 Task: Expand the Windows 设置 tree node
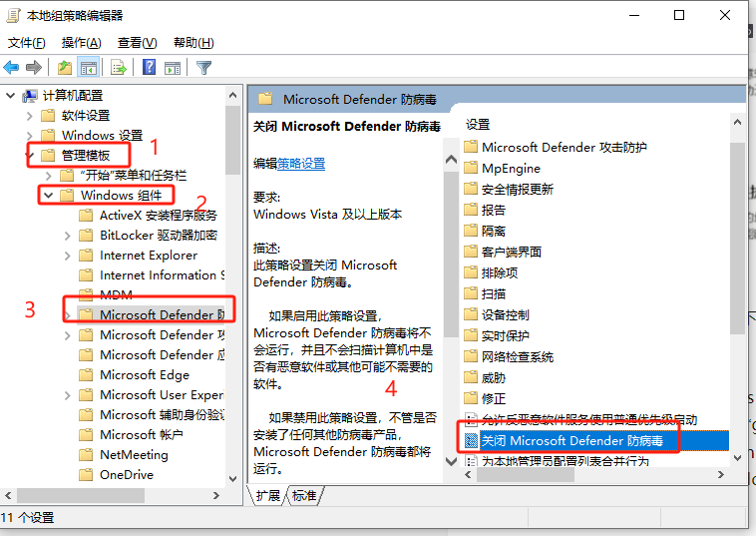(x=29, y=136)
